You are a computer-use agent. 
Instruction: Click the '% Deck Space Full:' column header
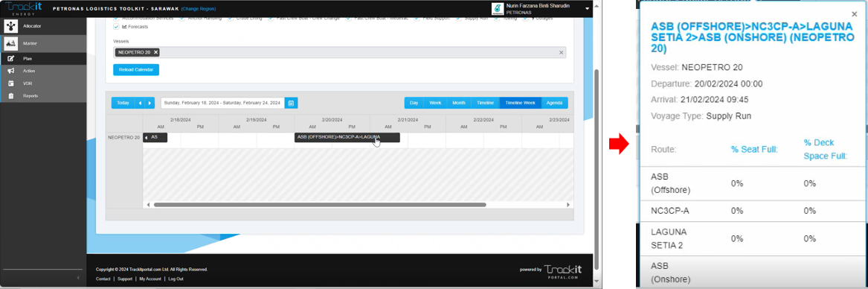826,149
